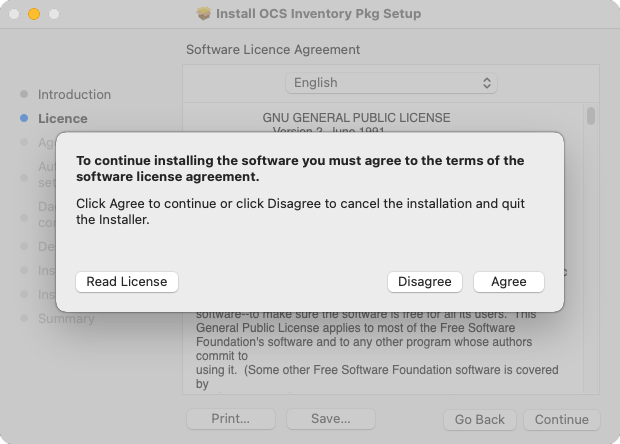
Task: Click the Go Back button
Action: coord(480,419)
